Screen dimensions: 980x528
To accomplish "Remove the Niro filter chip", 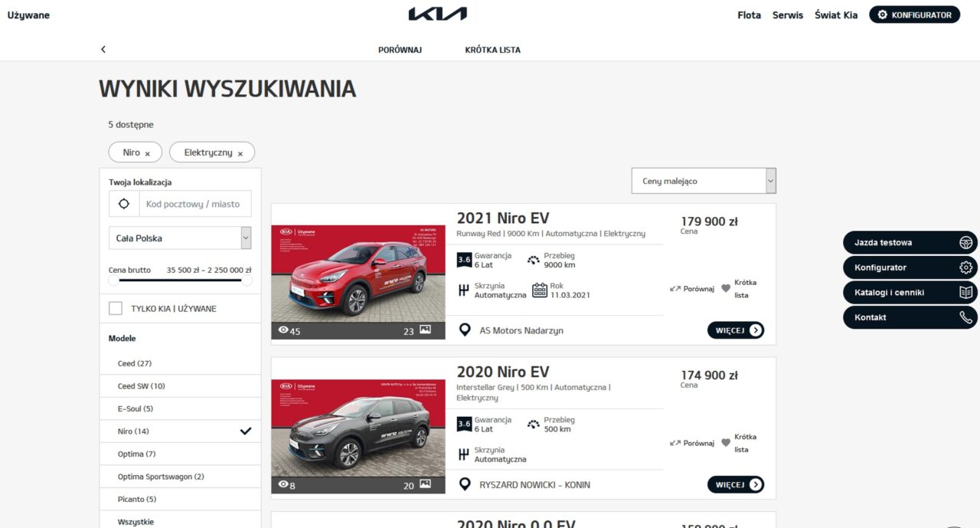I will point(148,153).
